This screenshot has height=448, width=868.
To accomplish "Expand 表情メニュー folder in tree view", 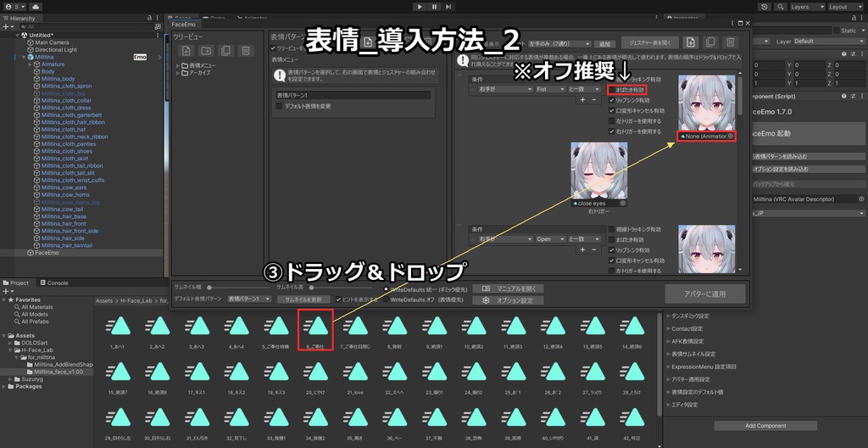I will pos(178,65).
